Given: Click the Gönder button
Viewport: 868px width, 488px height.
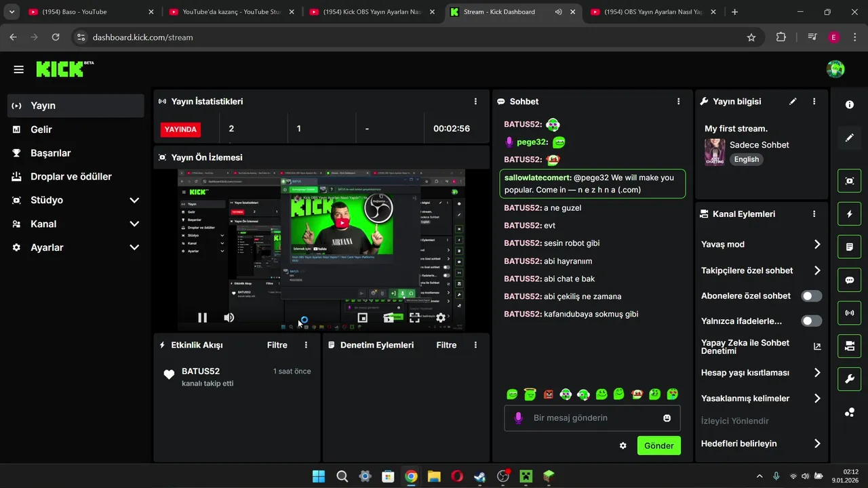Looking at the screenshot, I should (659, 445).
